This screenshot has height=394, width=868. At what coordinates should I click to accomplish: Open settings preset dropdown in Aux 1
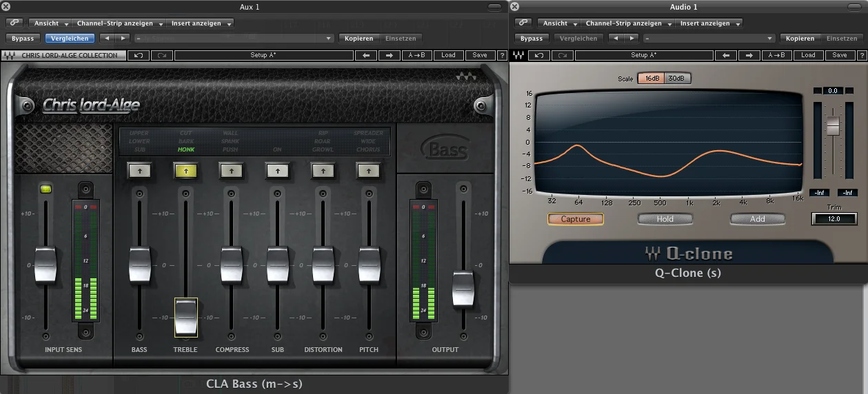coord(234,39)
